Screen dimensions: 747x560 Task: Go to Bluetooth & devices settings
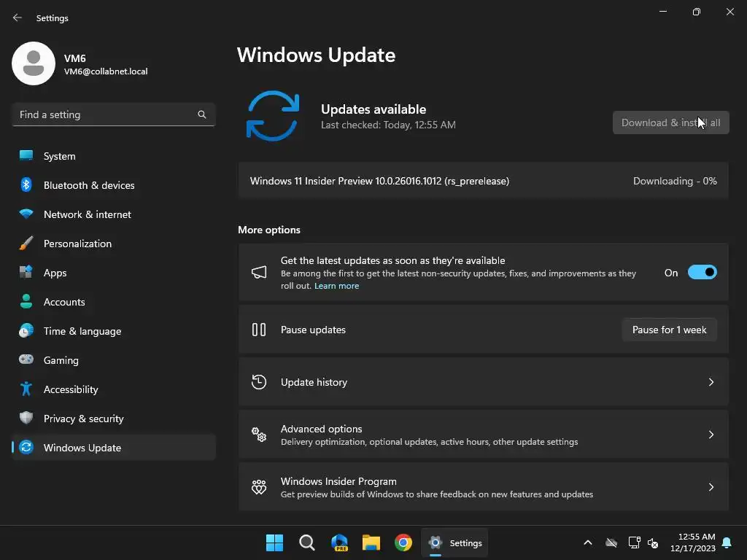[x=113, y=184]
